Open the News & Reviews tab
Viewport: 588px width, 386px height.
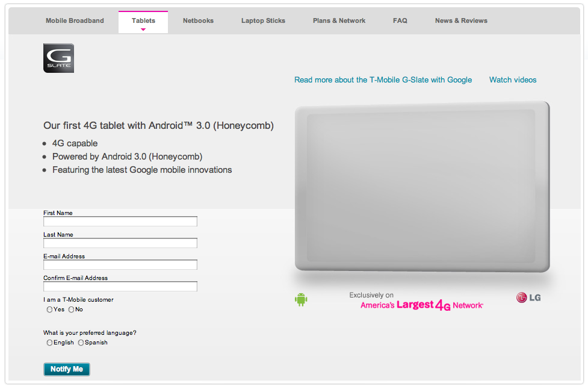461,20
